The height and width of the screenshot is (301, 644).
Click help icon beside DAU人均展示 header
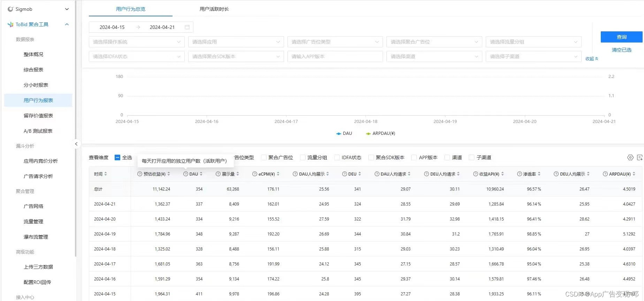(295, 174)
